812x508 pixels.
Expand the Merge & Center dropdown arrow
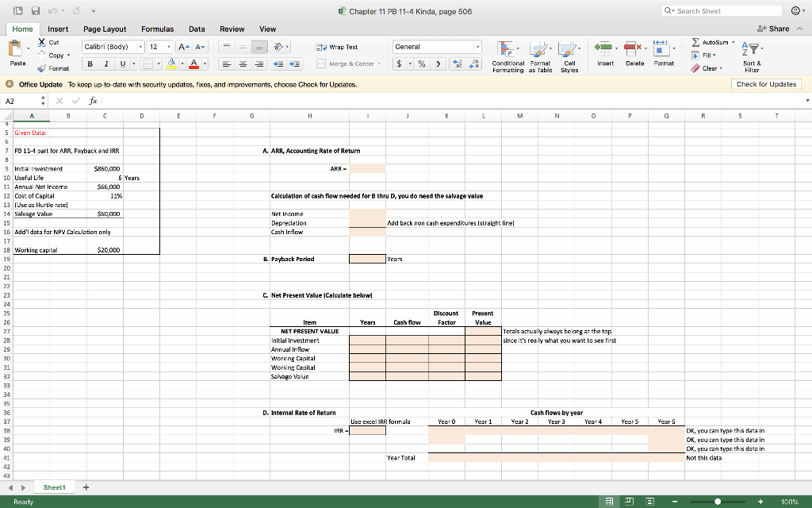(379, 63)
